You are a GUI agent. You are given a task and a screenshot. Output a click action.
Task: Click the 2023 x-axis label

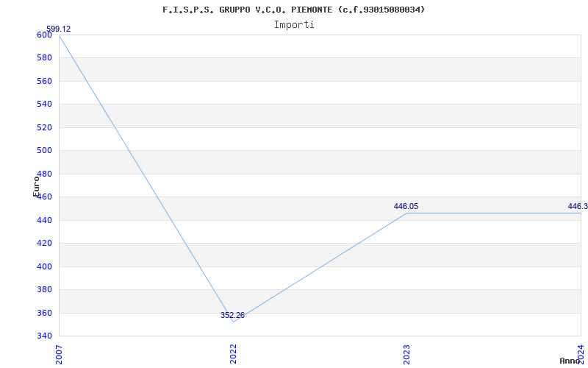[407, 354]
